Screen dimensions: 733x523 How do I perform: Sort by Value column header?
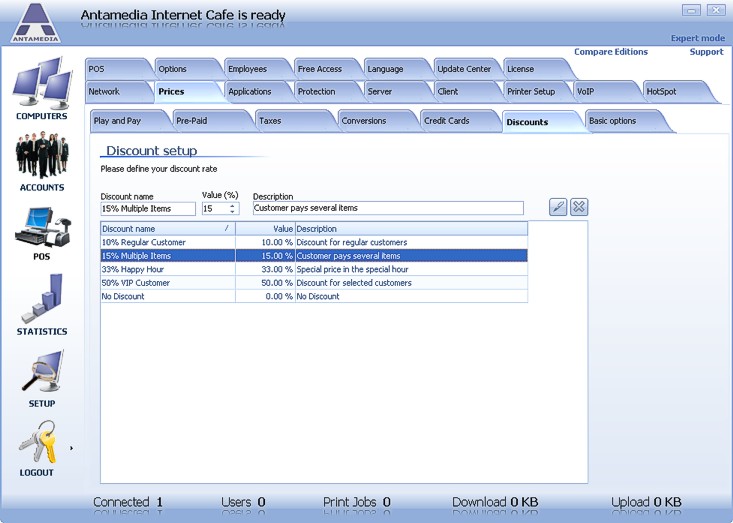(265, 229)
